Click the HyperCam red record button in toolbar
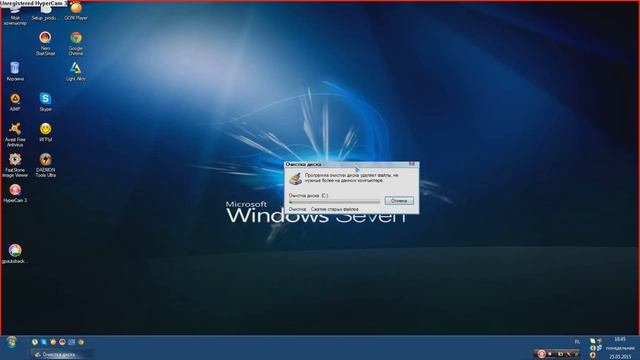The image size is (640, 360). (542, 354)
